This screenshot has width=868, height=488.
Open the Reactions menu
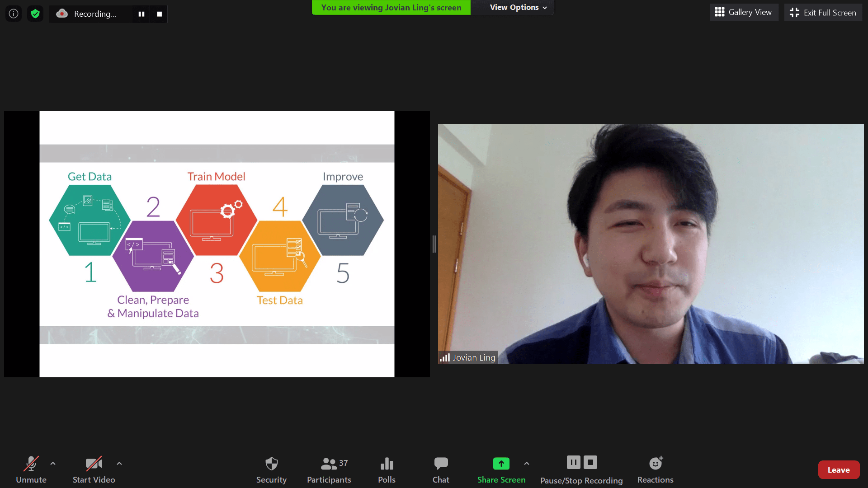pyautogui.click(x=655, y=470)
